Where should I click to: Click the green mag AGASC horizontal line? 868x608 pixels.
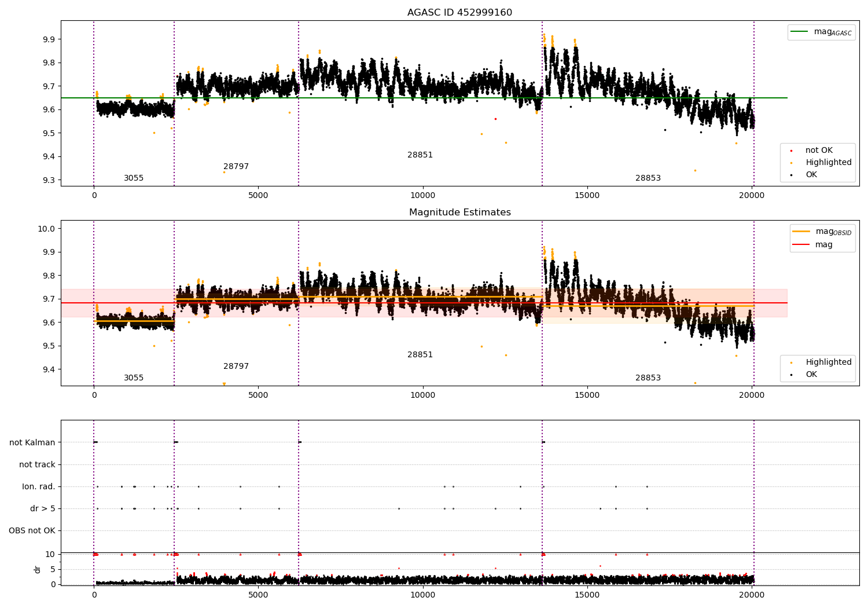click(424, 98)
